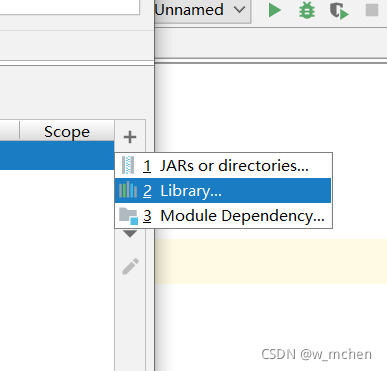
Task: Sort by the Scope column header
Action: (x=67, y=131)
